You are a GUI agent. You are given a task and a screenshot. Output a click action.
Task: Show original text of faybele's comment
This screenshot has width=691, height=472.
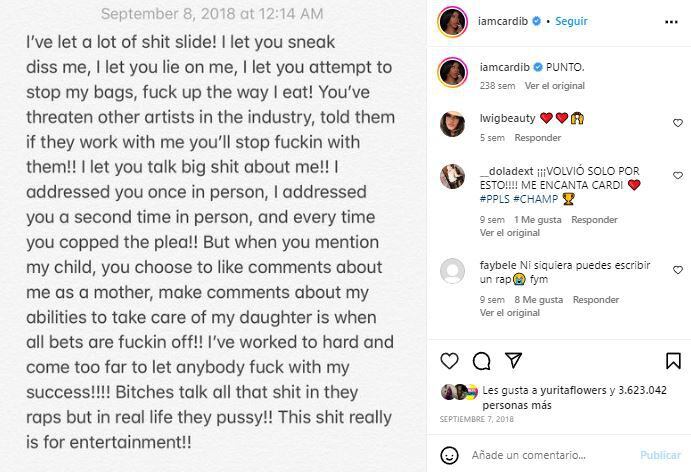tap(510, 313)
